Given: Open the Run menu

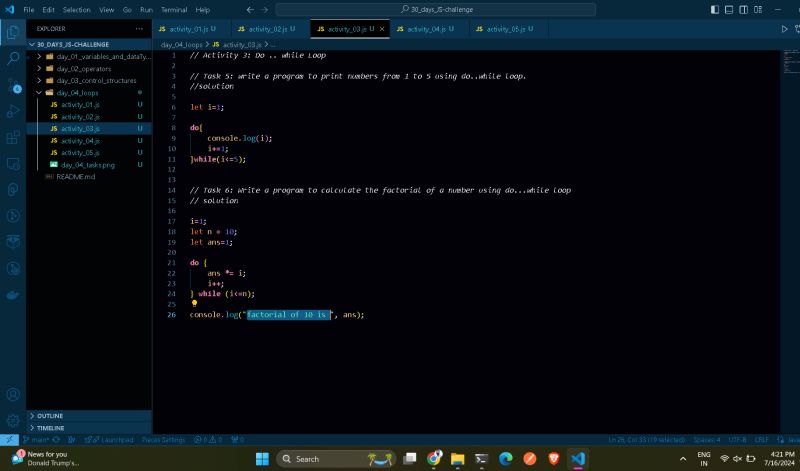Looking at the screenshot, I should tap(146, 10).
